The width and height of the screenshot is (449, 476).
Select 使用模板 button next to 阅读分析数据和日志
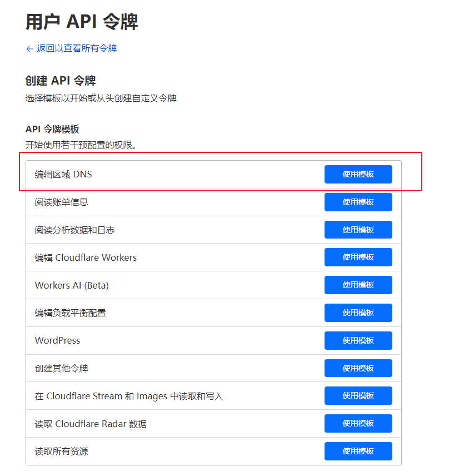[x=358, y=230]
